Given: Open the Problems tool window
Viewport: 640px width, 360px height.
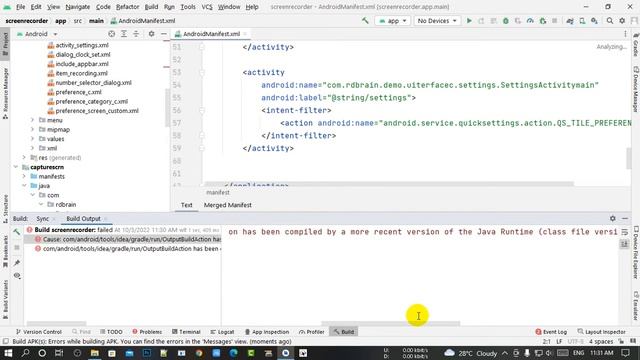Looking at the screenshot, I should pyautogui.click(x=147, y=331).
